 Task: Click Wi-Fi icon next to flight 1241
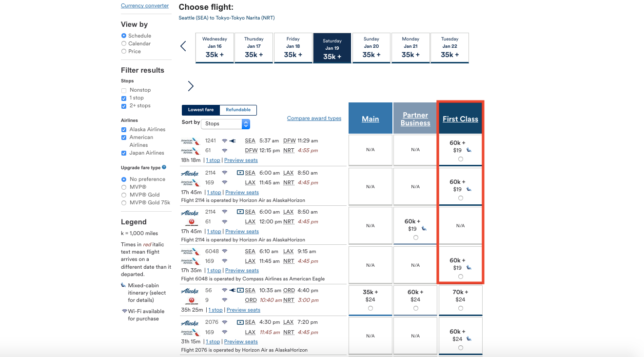[x=224, y=140]
